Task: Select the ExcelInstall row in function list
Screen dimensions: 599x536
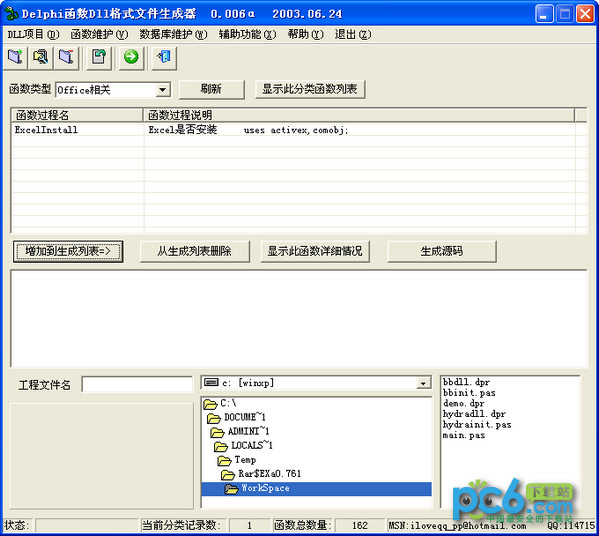Action: click(293, 130)
